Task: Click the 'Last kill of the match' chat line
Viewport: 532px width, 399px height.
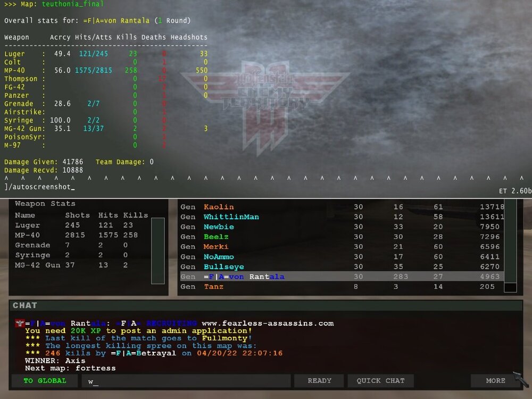Action: tap(138, 338)
